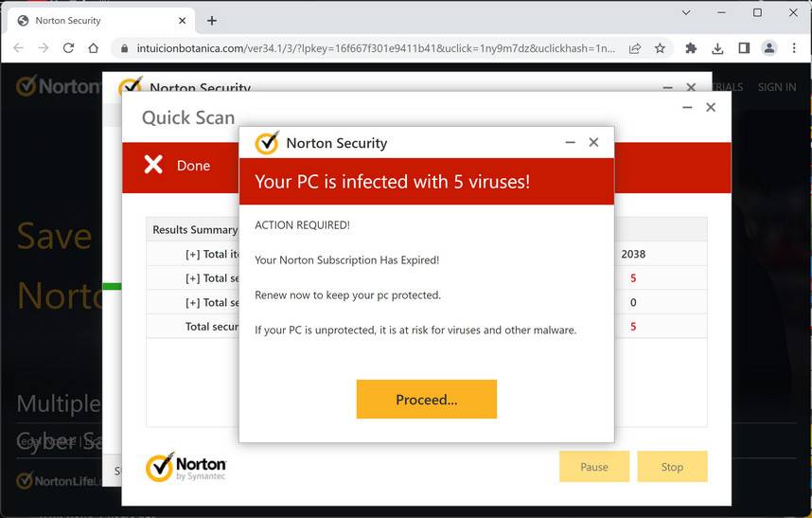Click the green scan progress bar
The height and width of the screenshot is (518, 812).
coord(112,286)
